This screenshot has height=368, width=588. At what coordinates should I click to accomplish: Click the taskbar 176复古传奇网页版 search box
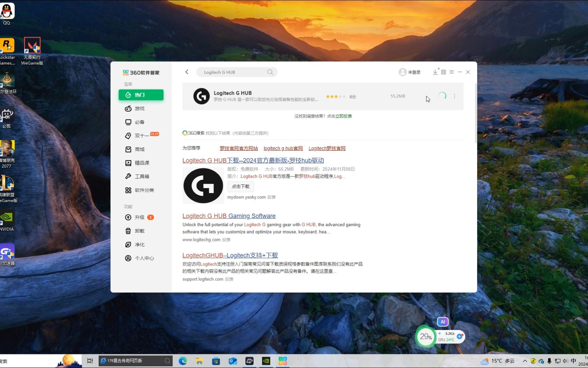pyautogui.click(x=135, y=361)
